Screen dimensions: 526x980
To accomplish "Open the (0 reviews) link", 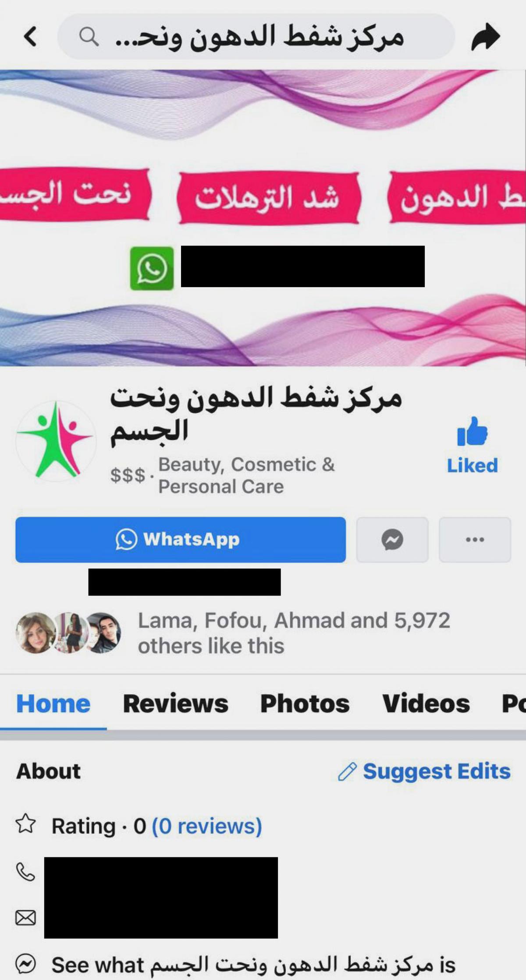I will tap(207, 826).
